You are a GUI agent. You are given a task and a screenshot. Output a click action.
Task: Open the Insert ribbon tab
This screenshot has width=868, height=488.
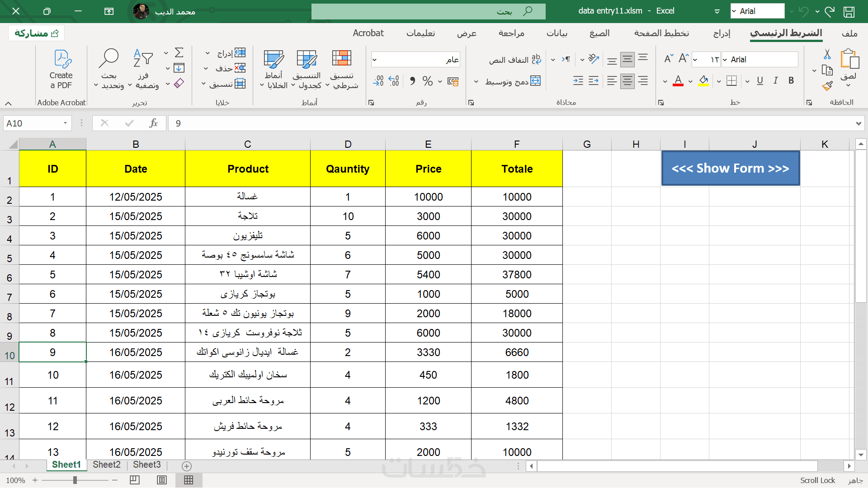coord(722,33)
